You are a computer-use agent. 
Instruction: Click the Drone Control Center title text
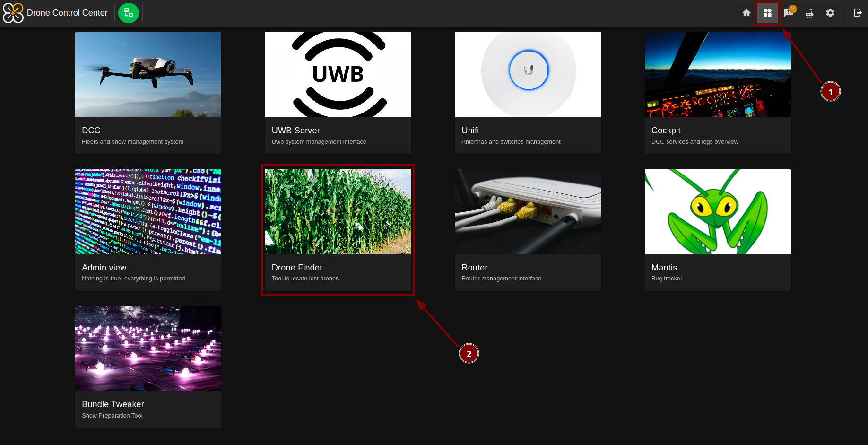pos(67,13)
